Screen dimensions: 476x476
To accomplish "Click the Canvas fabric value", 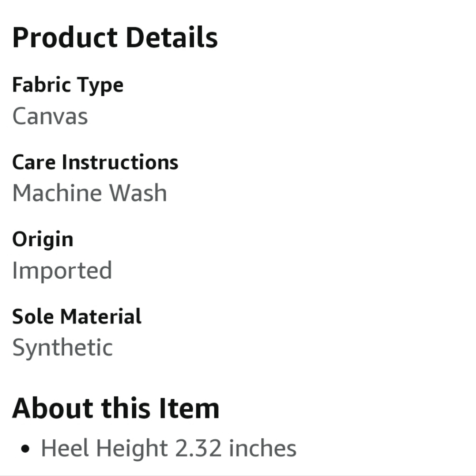I will pos(50,116).
